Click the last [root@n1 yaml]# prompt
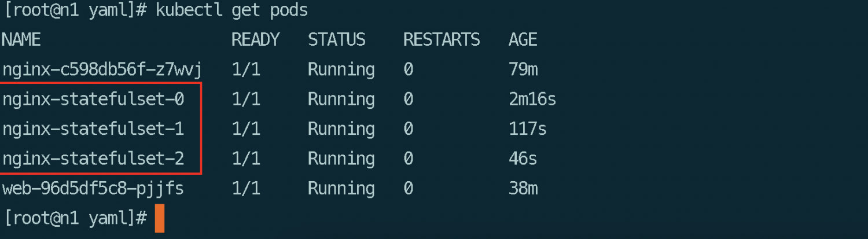 pos(75,219)
